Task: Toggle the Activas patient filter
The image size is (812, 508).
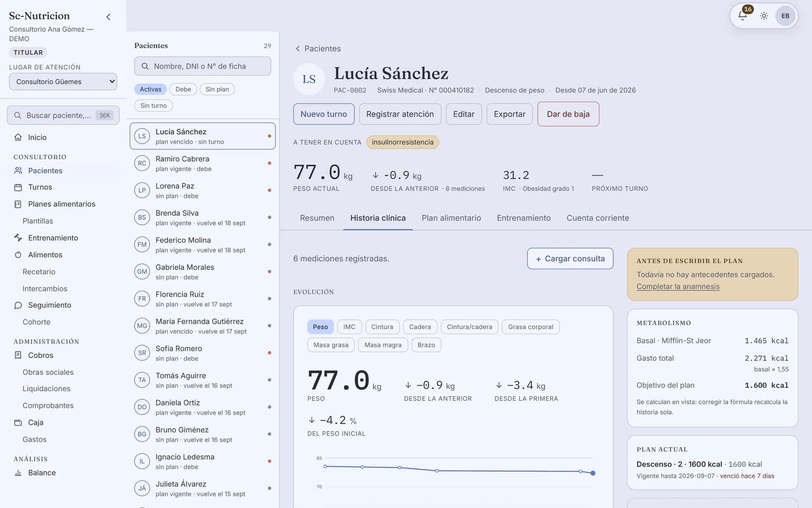Action: (x=151, y=89)
